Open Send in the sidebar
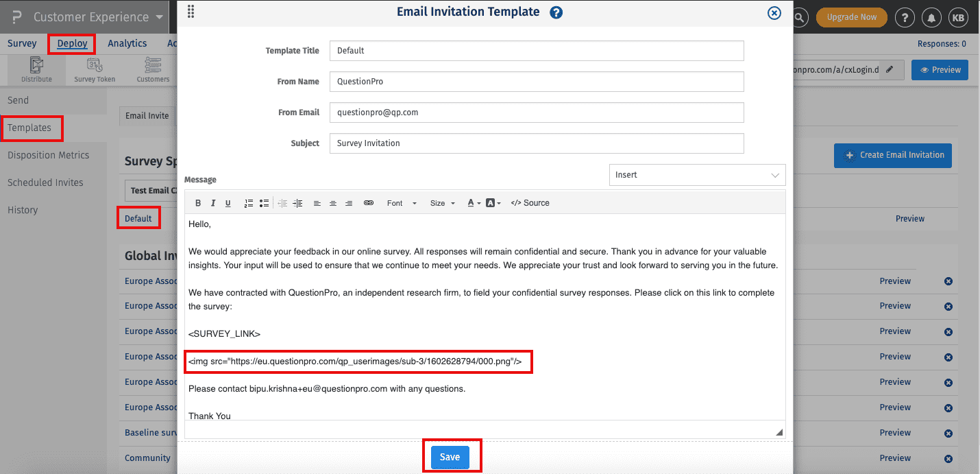 pyautogui.click(x=19, y=100)
